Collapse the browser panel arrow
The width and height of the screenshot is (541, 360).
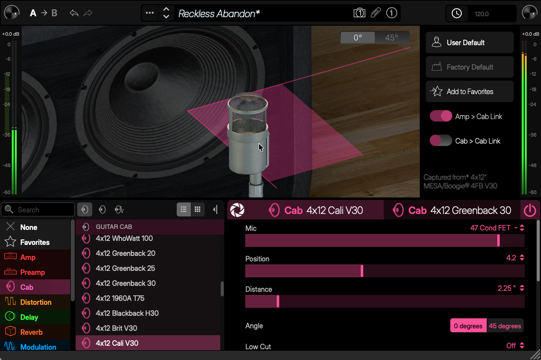coord(215,210)
